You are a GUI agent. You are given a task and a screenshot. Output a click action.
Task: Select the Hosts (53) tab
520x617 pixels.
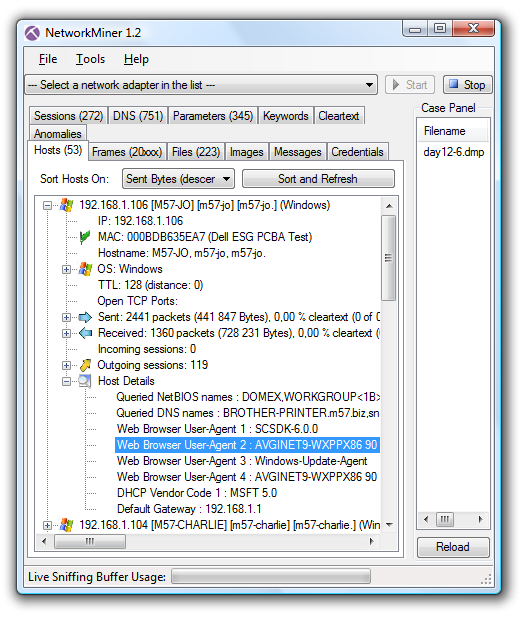(58, 150)
